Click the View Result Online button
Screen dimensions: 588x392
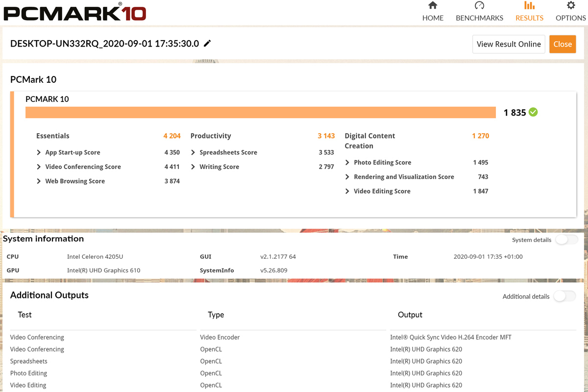(x=509, y=44)
